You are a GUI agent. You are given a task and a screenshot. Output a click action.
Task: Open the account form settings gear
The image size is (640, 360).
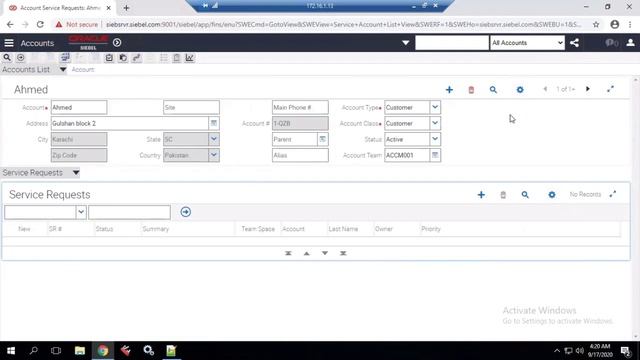click(520, 89)
